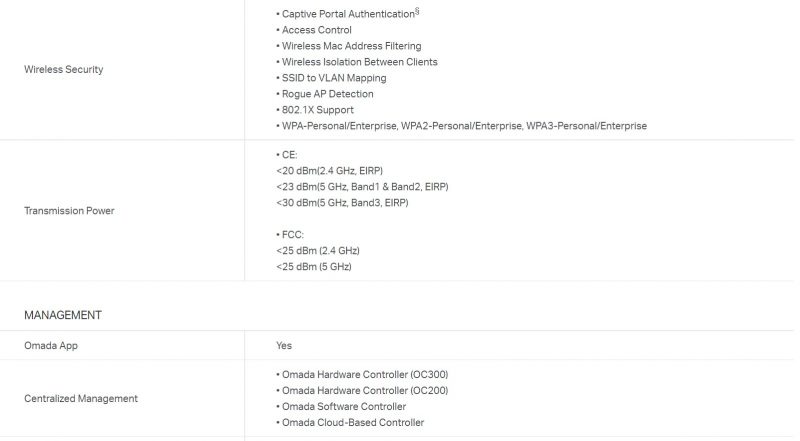Click the FCC: transmission power heading
800x441 pixels.
[x=292, y=235]
